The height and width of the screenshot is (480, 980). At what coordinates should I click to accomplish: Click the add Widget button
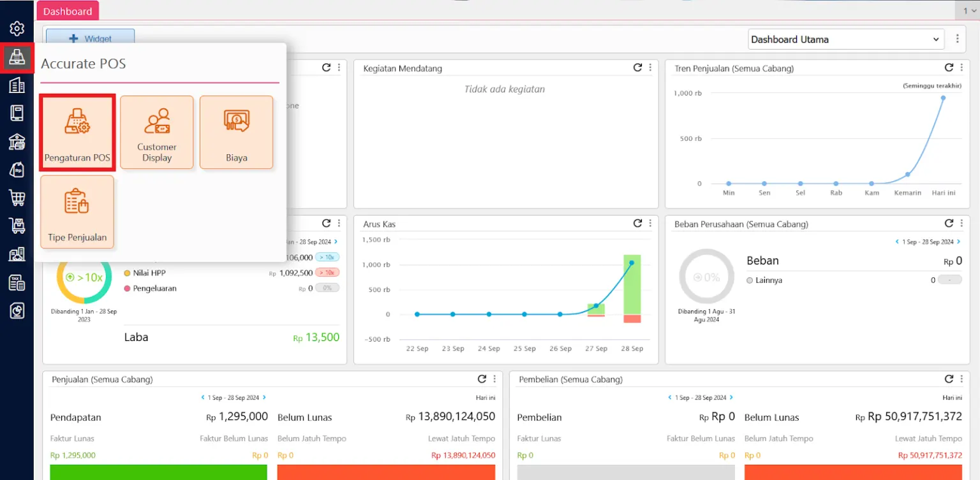90,38
